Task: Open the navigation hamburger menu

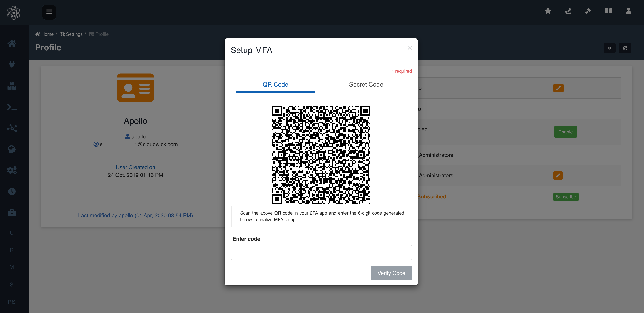Action: [49, 12]
